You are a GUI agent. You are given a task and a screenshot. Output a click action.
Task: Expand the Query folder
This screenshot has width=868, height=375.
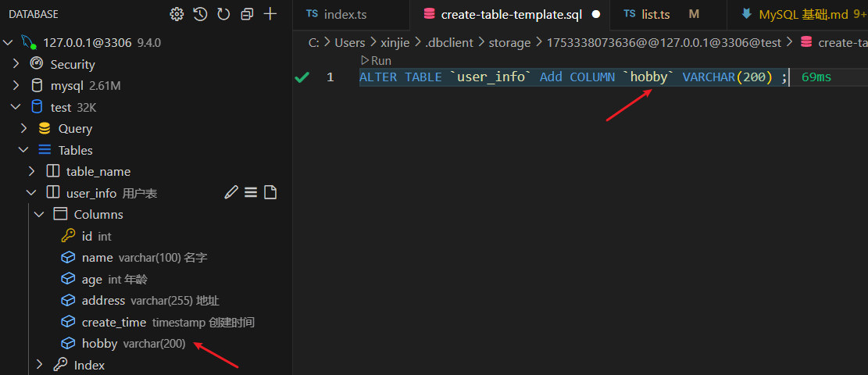pyautogui.click(x=24, y=128)
